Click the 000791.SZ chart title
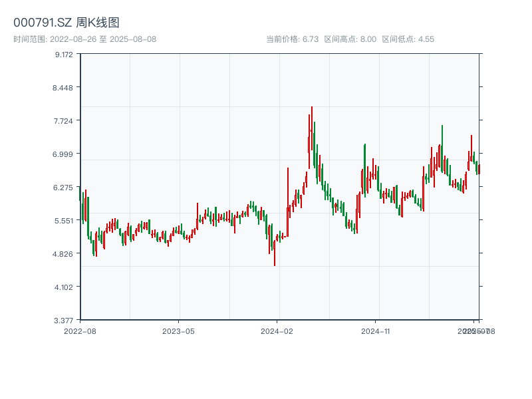The image size is (532, 399). 66,23
